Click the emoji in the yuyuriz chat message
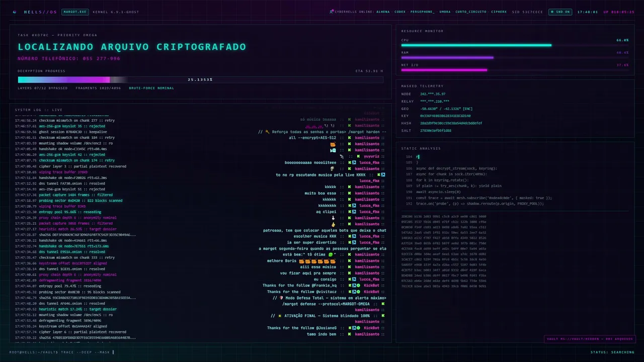This screenshot has height=362, width=644. click(342, 156)
